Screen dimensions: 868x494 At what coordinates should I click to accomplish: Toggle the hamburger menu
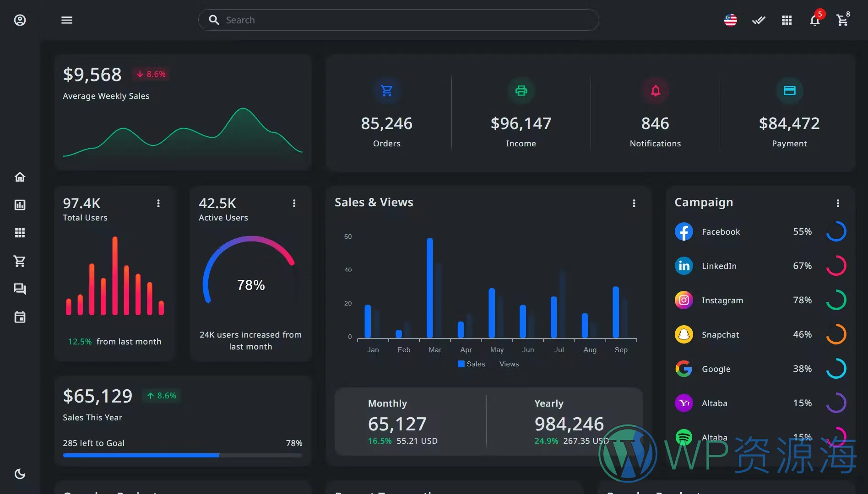tap(67, 20)
